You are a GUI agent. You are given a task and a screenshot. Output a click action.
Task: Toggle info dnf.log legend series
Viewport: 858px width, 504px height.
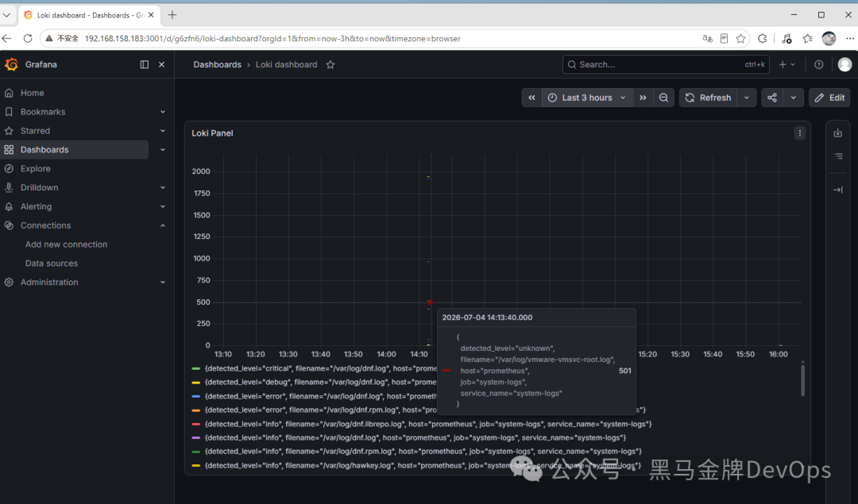point(409,437)
